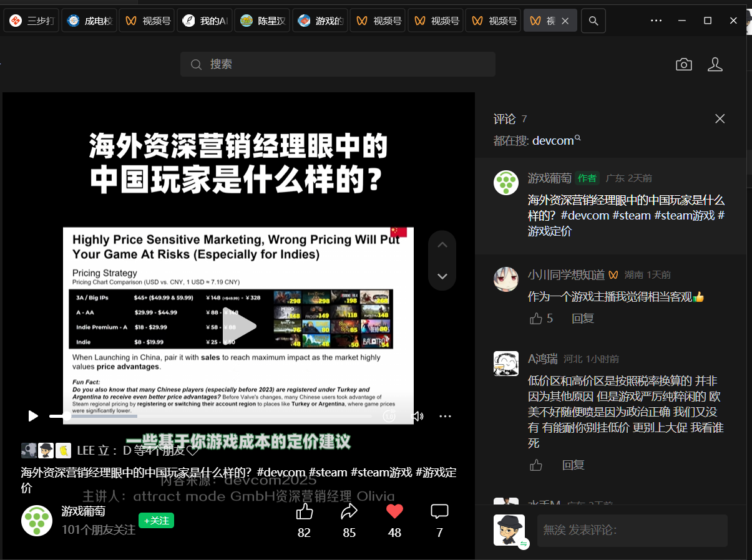Open the 游戏的 tab

tap(320, 21)
